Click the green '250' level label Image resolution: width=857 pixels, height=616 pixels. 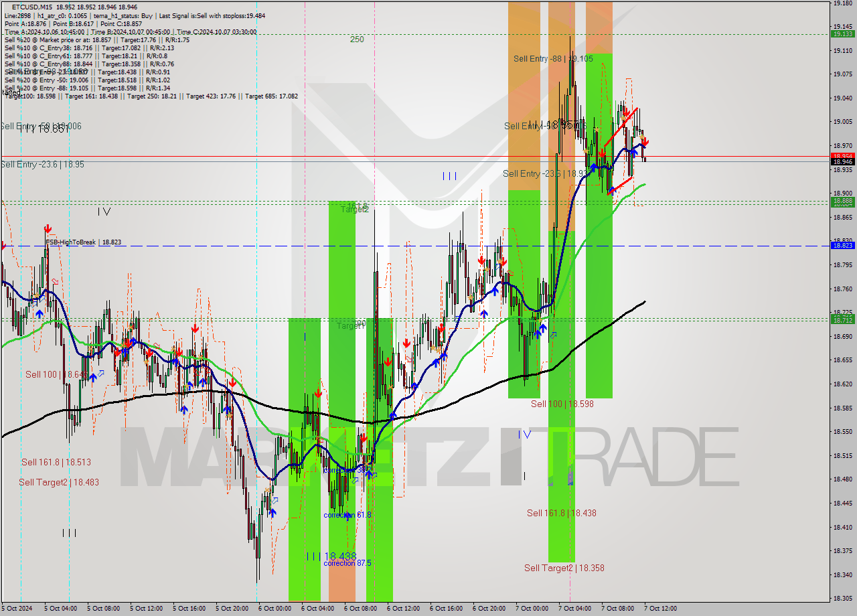click(357, 40)
